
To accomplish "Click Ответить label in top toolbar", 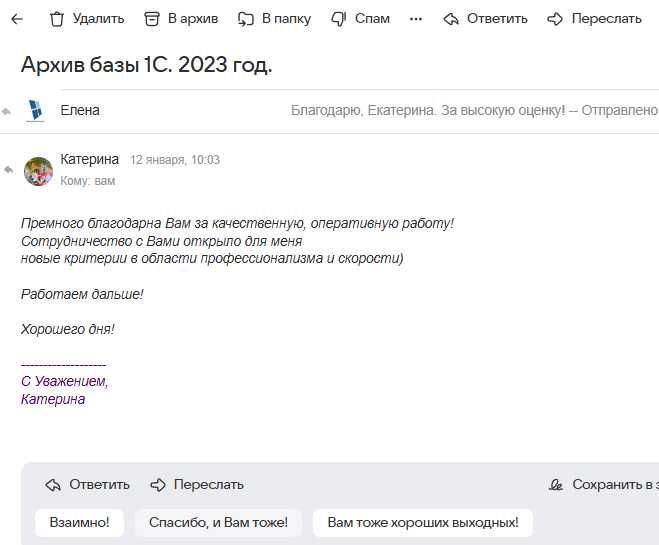I will click(x=497, y=18).
